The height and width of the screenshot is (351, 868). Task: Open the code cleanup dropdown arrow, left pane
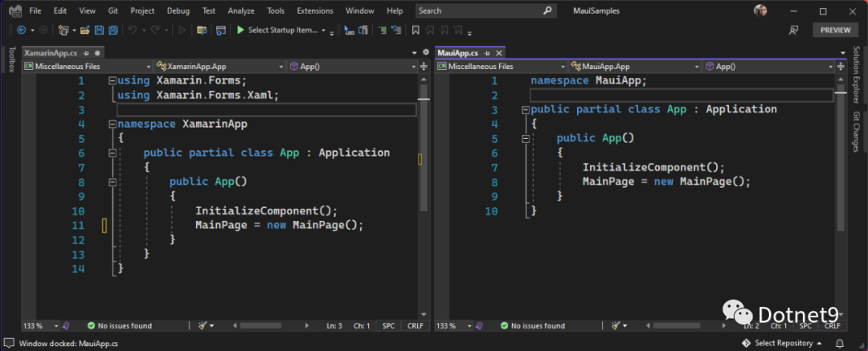[211, 326]
